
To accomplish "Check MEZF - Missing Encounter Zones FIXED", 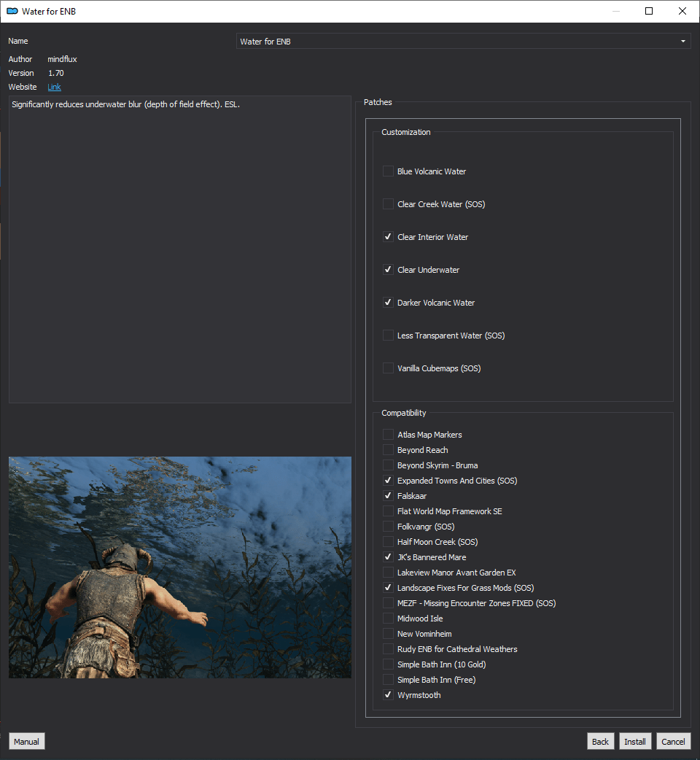I will (x=388, y=603).
